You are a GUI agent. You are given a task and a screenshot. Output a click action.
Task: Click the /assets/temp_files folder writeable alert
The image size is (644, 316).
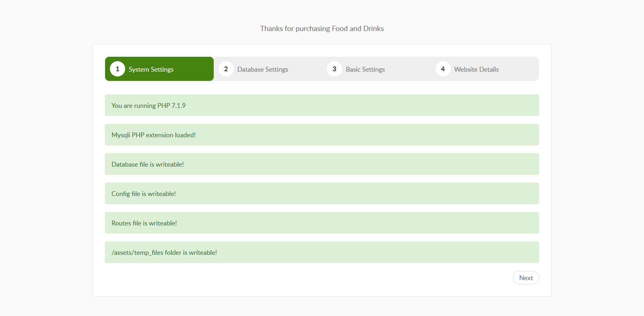(x=322, y=252)
